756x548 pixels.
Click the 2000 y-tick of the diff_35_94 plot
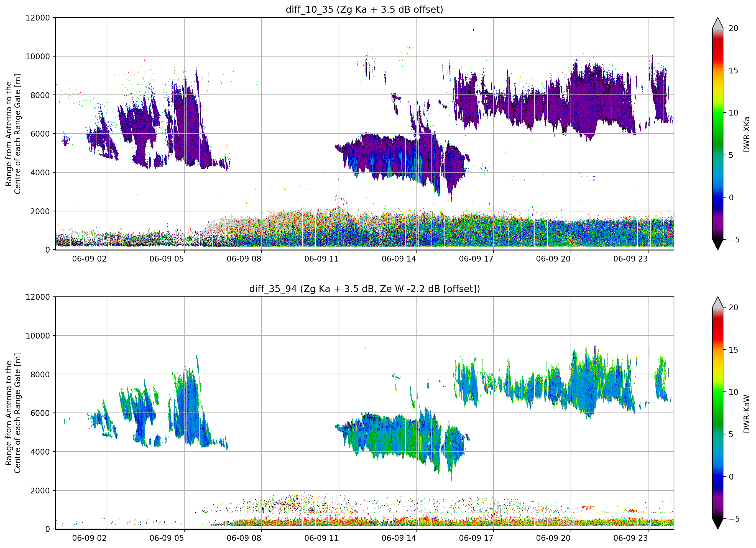click(x=40, y=491)
